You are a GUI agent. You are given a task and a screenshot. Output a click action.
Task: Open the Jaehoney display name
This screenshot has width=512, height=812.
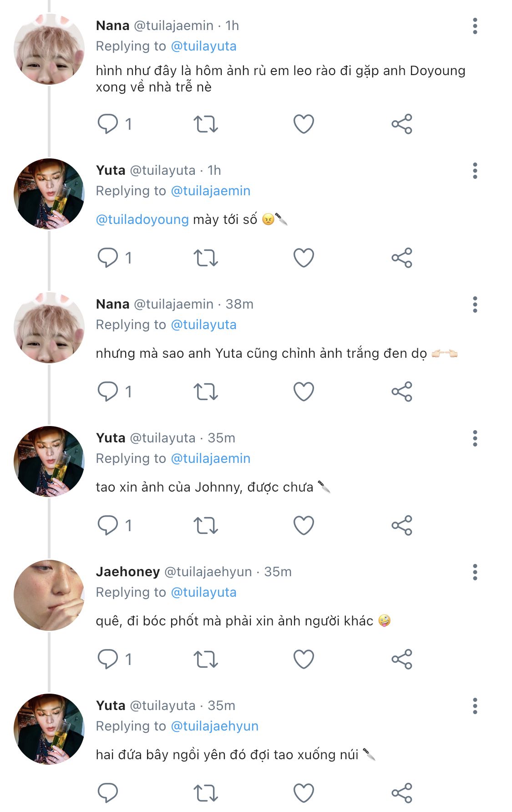click(x=128, y=572)
